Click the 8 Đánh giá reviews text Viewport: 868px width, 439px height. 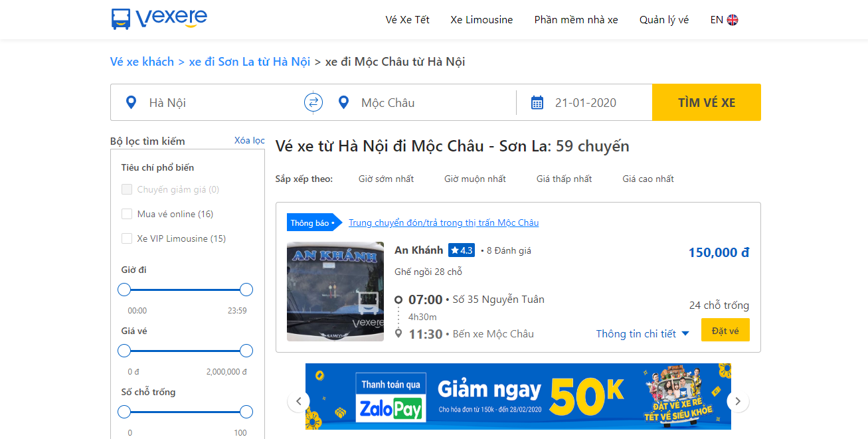(x=509, y=250)
